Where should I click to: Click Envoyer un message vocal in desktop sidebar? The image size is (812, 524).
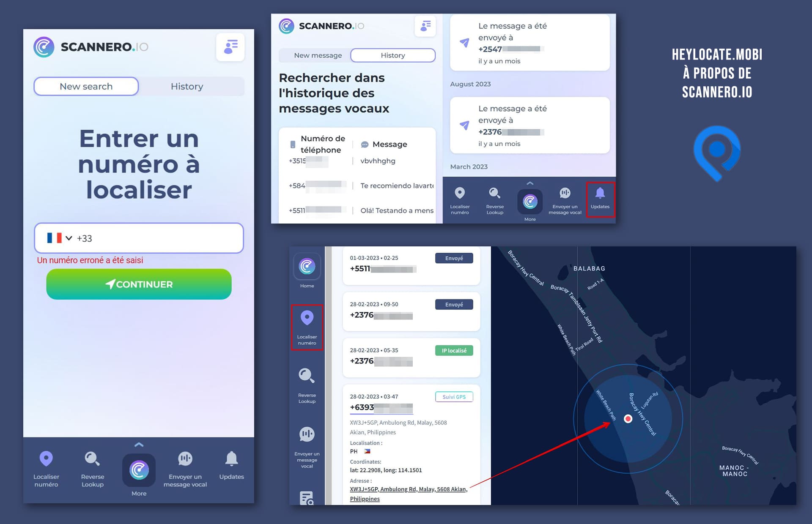307,447
